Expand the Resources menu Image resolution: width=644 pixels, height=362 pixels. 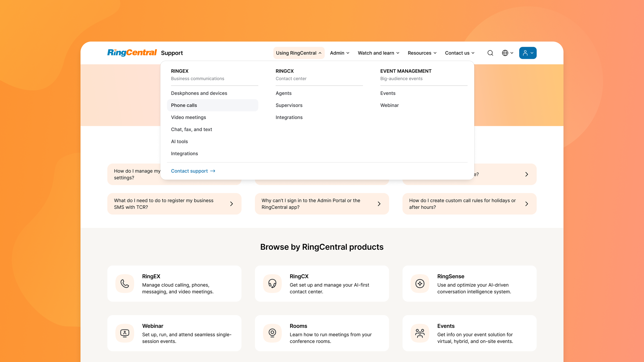[422, 53]
